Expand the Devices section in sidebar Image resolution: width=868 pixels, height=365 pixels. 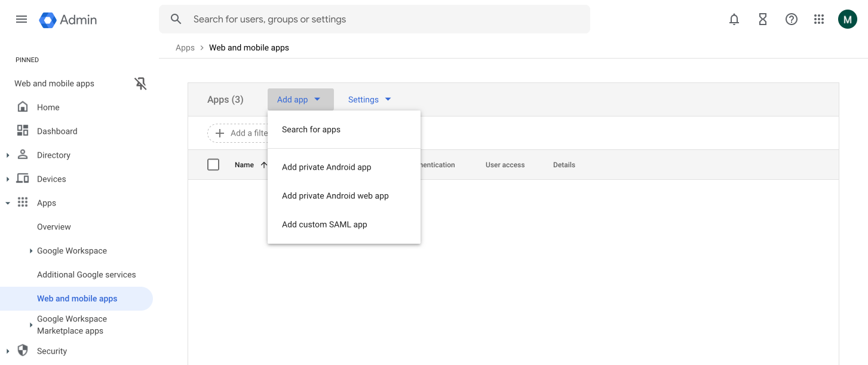[8, 179]
